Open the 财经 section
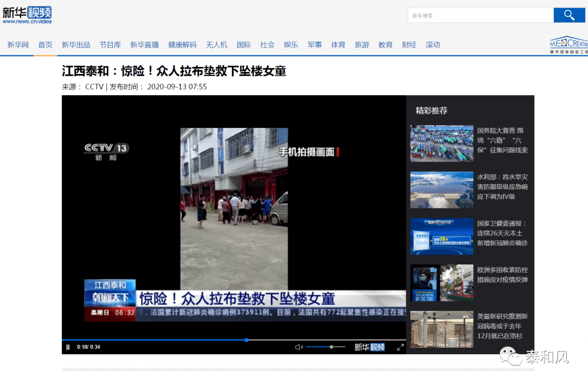This screenshot has height=383, width=588. point(409,45)
